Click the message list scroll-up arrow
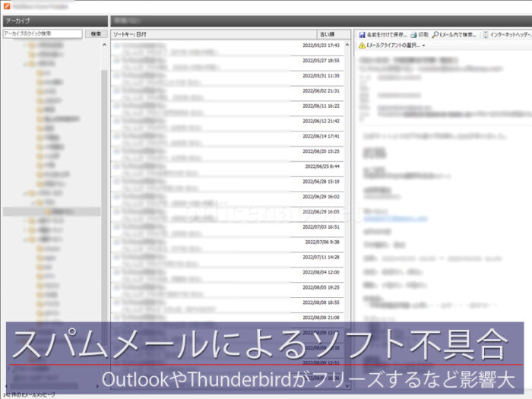 347,45
